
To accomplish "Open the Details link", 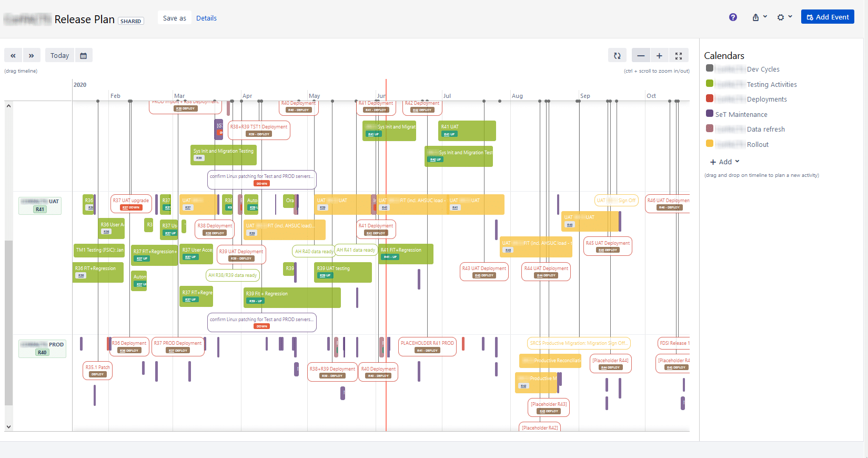I will 206,18.
